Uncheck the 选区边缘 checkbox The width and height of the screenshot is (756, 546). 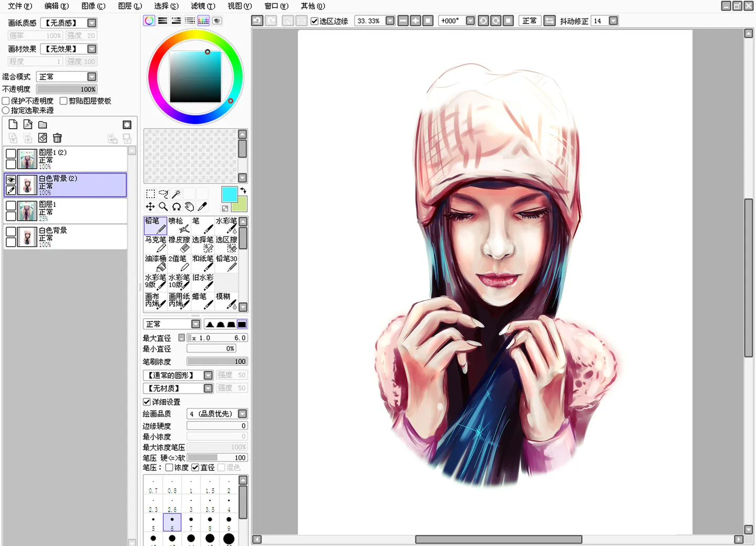[x=314, y=21]
